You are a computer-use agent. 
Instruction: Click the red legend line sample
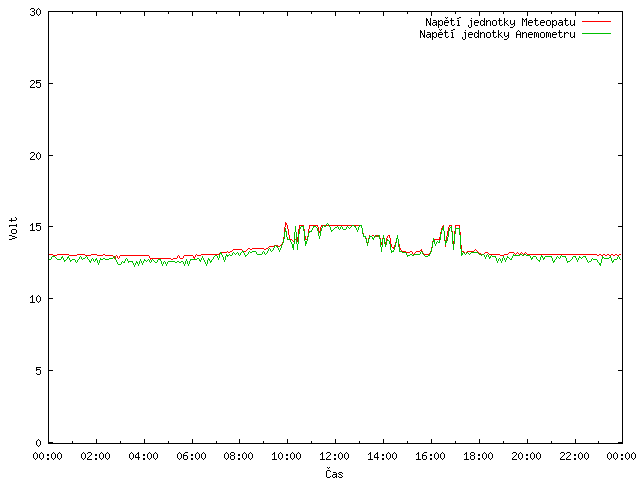pyautogui.click(x=596, y=22)
